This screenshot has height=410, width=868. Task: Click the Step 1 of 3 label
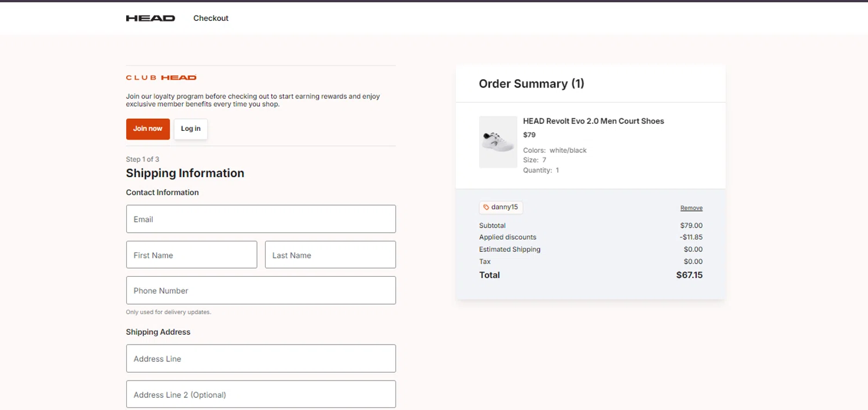tap(142, 159)
